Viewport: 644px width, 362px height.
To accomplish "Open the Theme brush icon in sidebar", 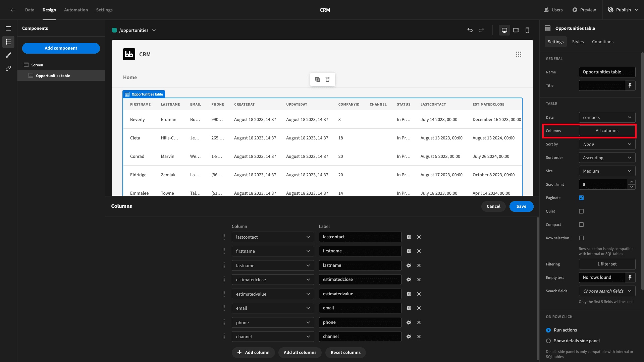I will [8, 55].
